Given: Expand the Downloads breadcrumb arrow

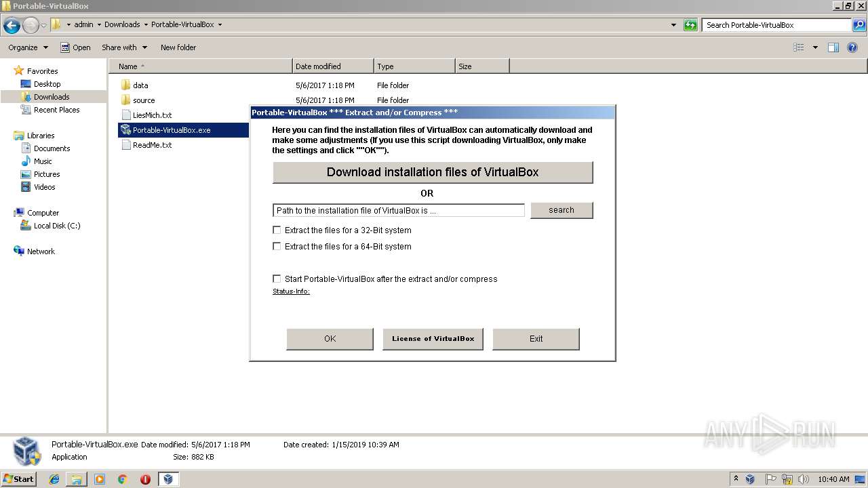Looking at the screenshot, I should 145,24.
